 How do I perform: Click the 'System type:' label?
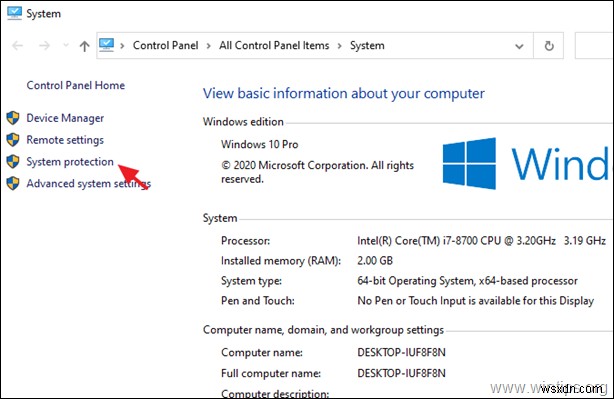point(251,281)
